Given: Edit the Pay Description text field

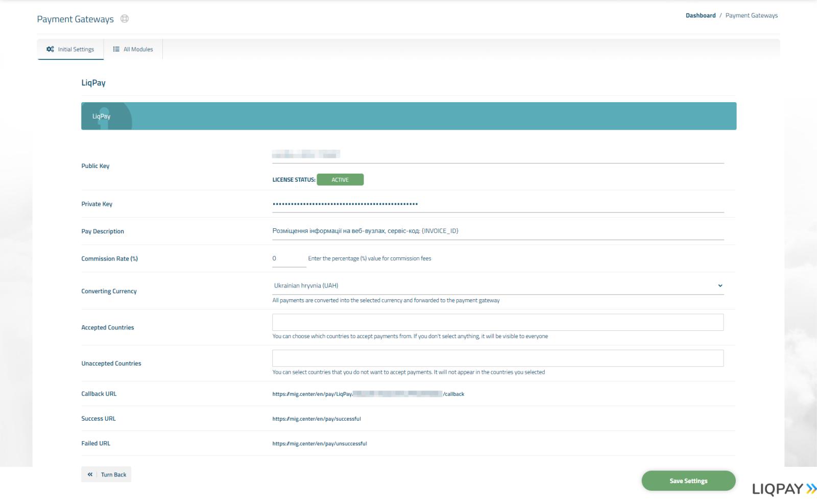Looking at the screenshot, I should (498, 231).
